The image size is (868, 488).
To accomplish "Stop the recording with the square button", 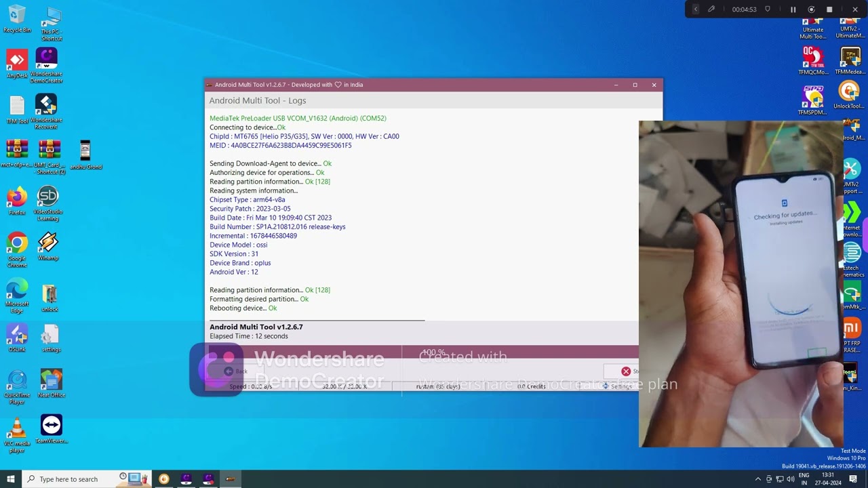I will tap(829, 9).
